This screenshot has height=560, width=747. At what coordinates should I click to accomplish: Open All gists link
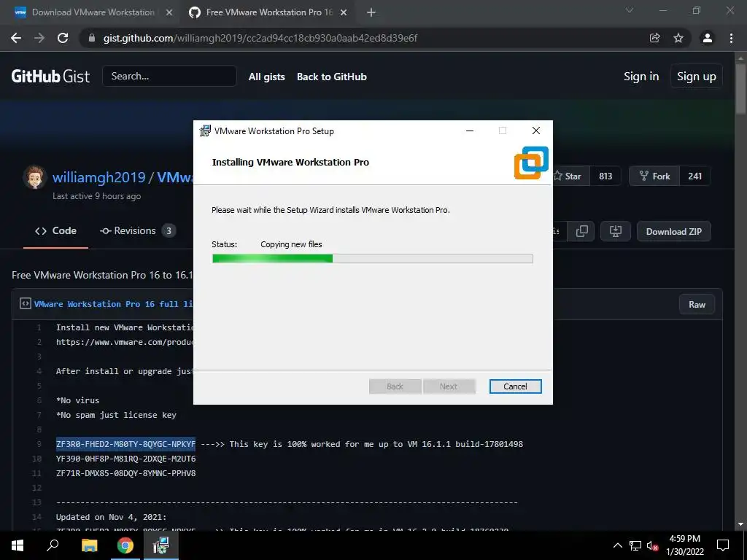click(267, 77)
